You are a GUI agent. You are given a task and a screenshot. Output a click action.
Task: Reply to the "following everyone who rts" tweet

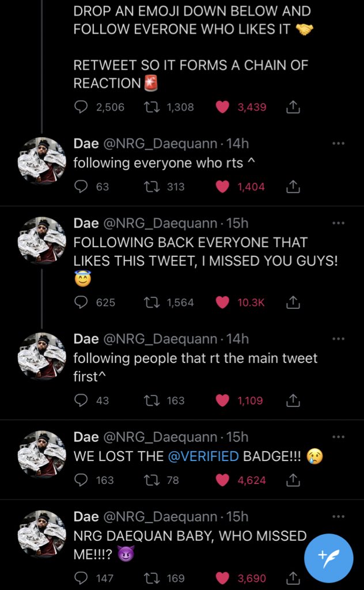pyautogui.click(x=82, y=186)
